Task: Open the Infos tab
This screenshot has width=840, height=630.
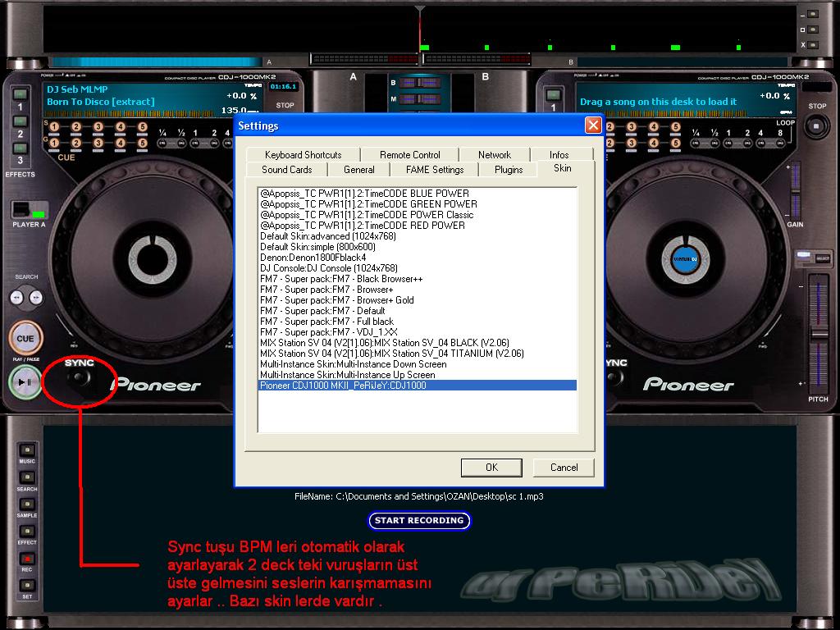Action: coord(559,155)
